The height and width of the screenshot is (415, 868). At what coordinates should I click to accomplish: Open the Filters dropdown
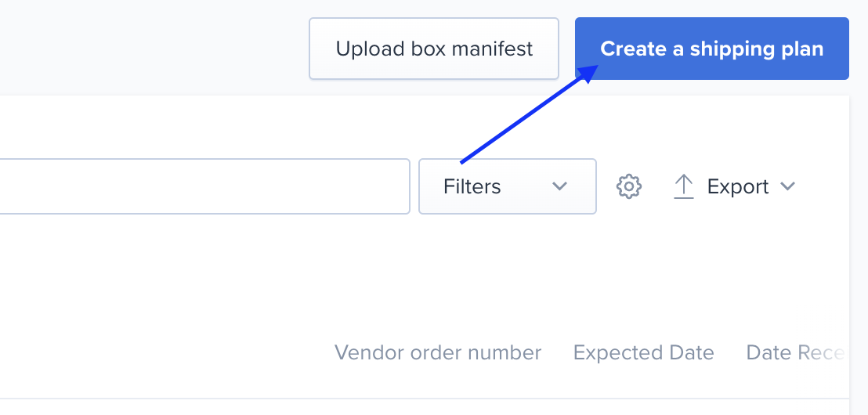coord(507,186)
